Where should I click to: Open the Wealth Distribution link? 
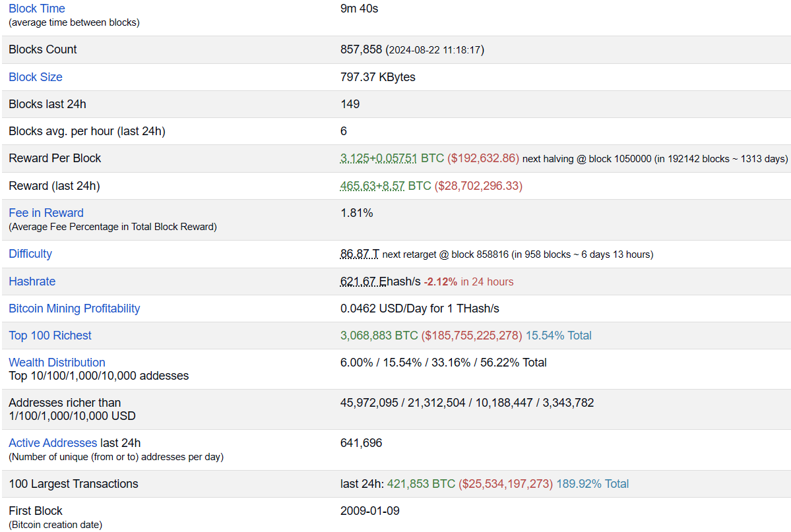pos(57,363)
